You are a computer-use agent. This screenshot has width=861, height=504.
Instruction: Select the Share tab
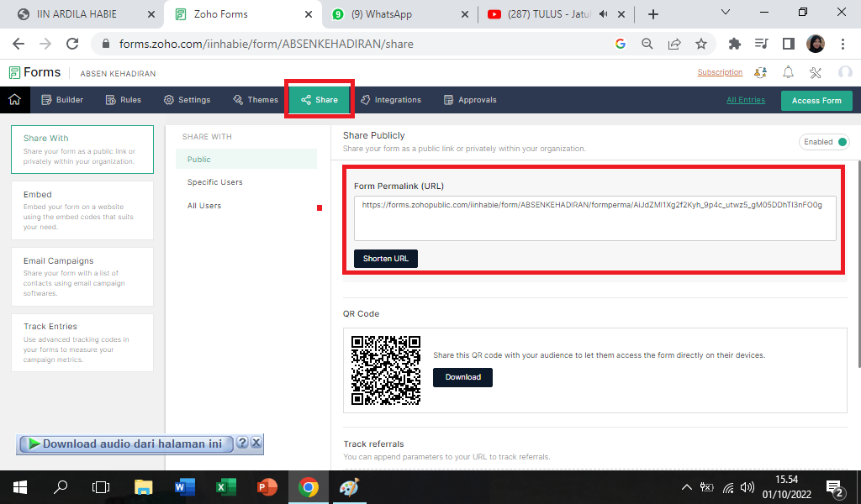tap(320, 100)
